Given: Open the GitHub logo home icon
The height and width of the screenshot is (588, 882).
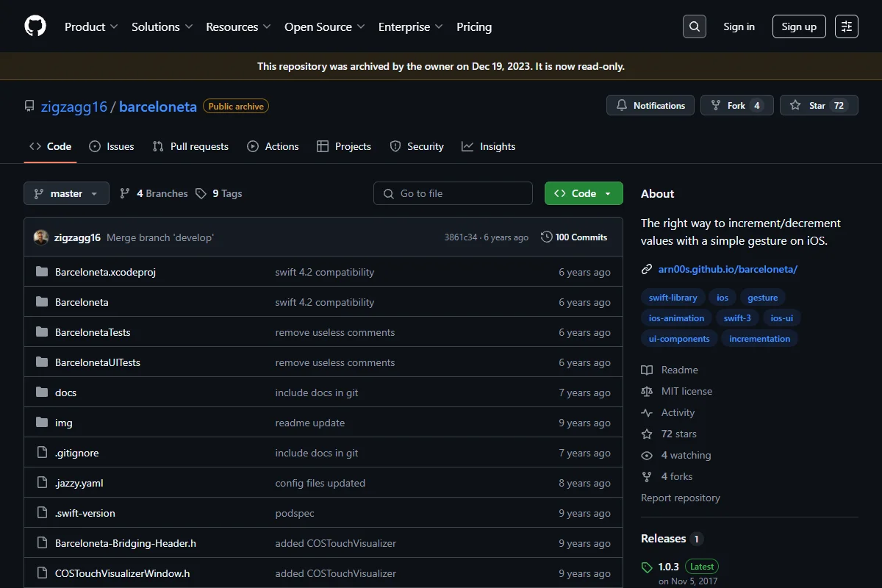Looking at the screenshot, I should coord(35,26).
